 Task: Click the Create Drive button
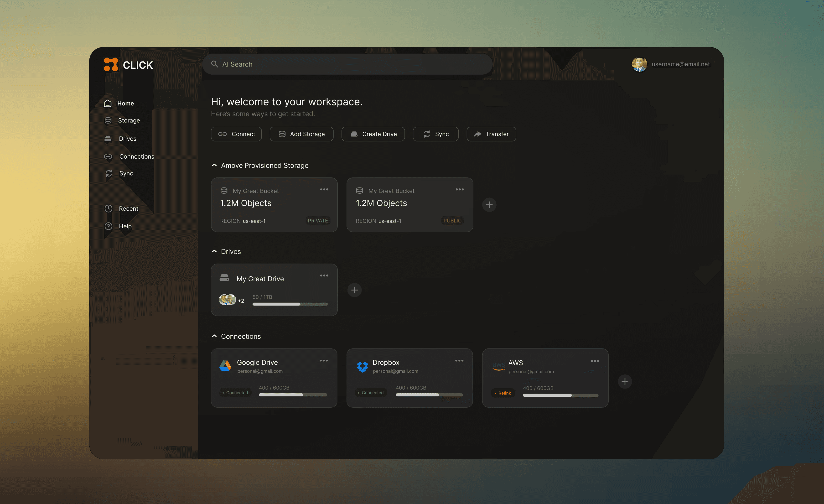point(373,134)
